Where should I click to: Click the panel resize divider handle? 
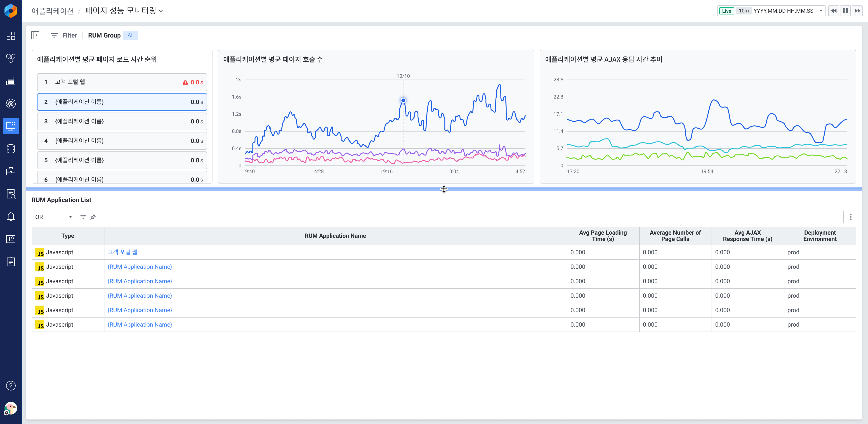[x=444, y=189]
